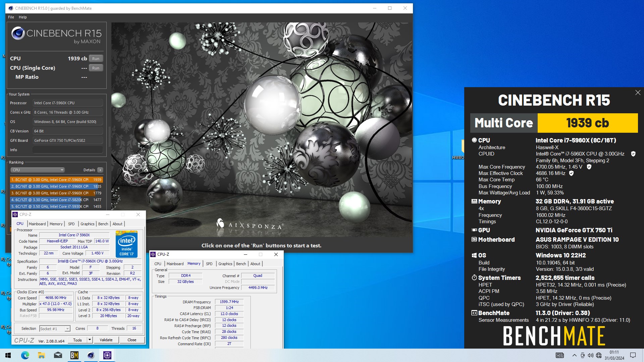Click the Processor field in Cinebench system info
644x362 pixels.
pos(68,103)
